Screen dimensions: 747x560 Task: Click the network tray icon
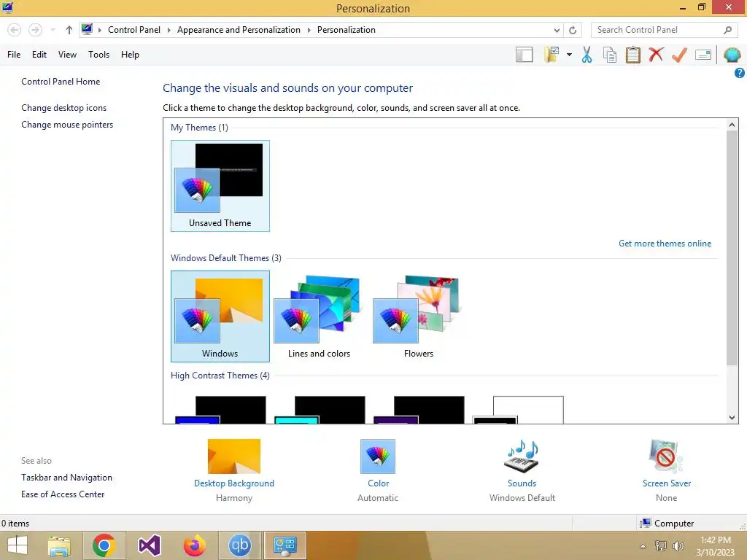pos(661,546)
